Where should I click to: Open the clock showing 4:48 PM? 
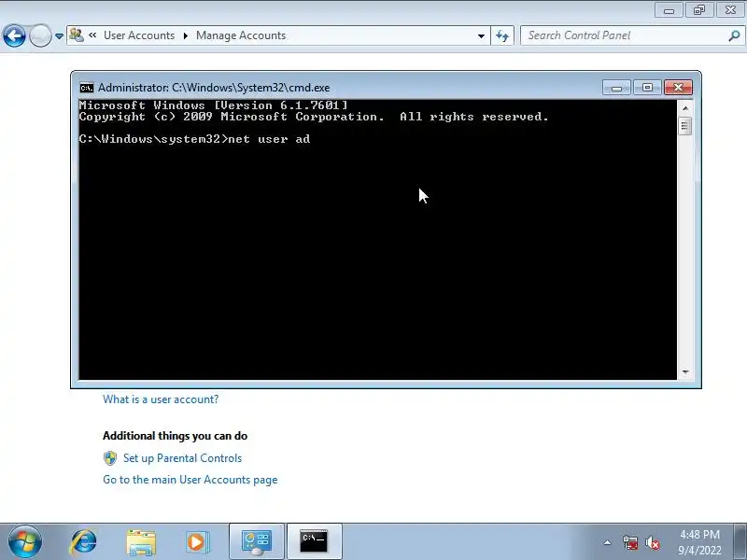tap(699, 542)
